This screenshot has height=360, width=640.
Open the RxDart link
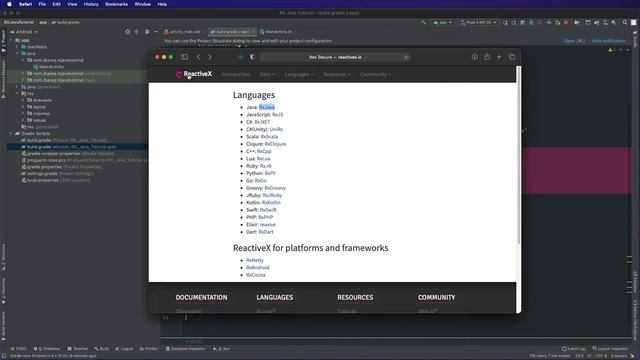pyautogui.click(x=266, y=232)
